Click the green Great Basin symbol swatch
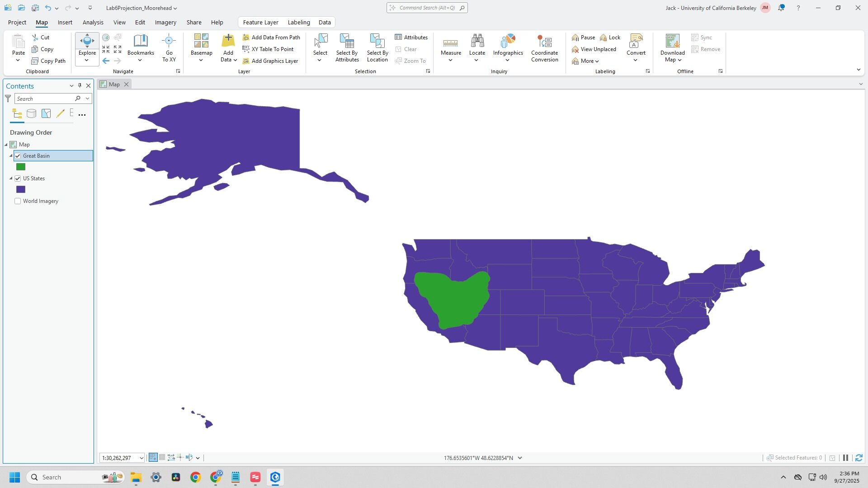 click(x=21, y=167)
